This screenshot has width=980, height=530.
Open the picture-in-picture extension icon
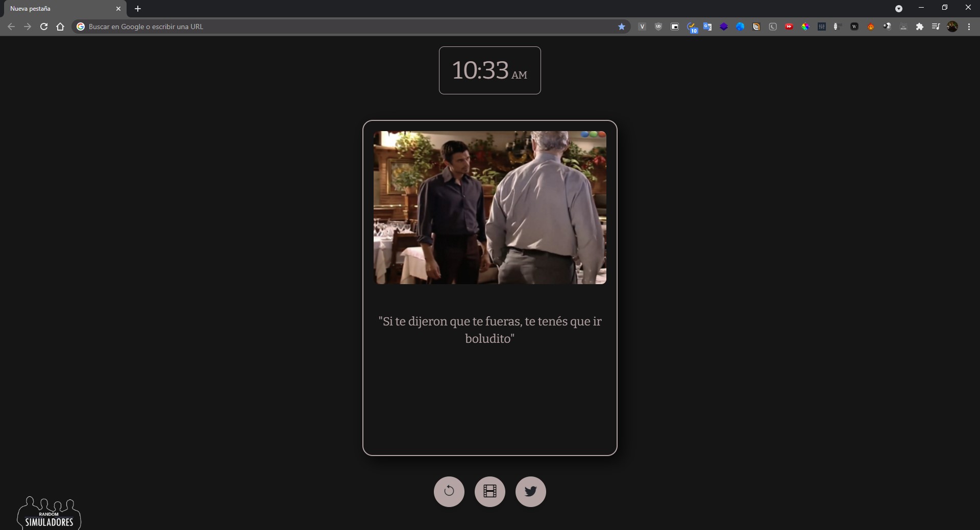pyautogui.click(x=675, y=27)
